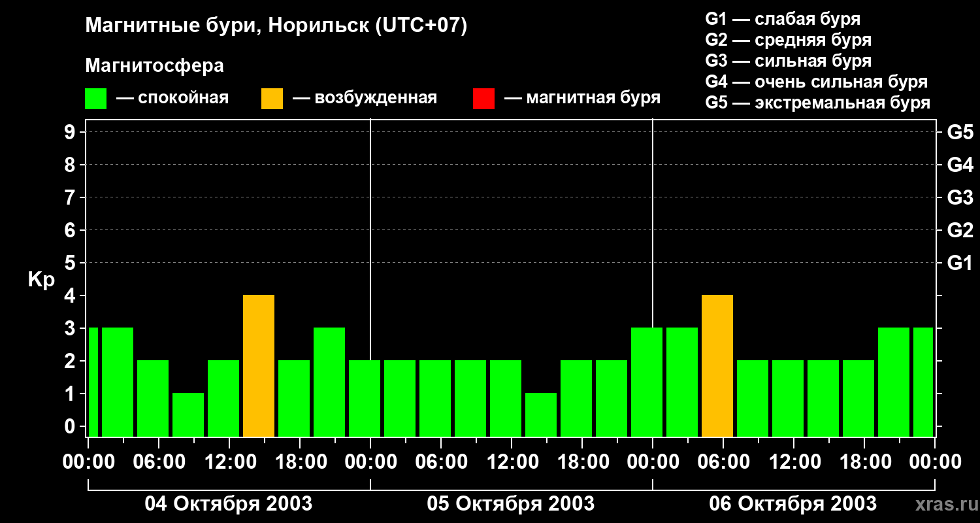This screenshot has height=523, width=980.
Task: Click the 'G1' label on the right axis
Action: coord(960,263)
